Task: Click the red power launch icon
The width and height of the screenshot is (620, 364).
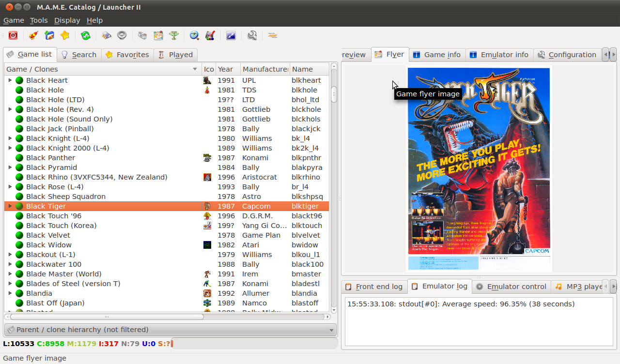Action: click(13, 35)
